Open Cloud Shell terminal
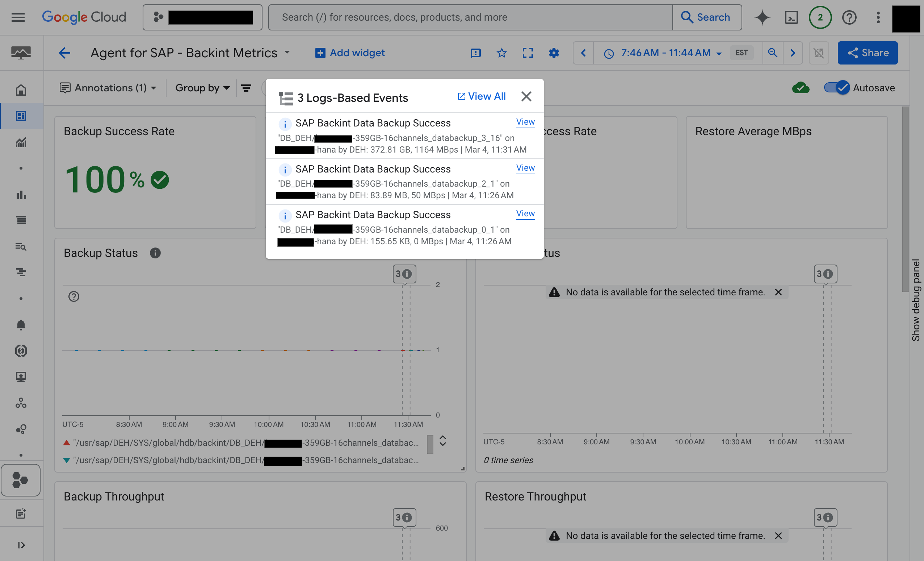This screenshot has width=924, height=561. pos(791,17)
